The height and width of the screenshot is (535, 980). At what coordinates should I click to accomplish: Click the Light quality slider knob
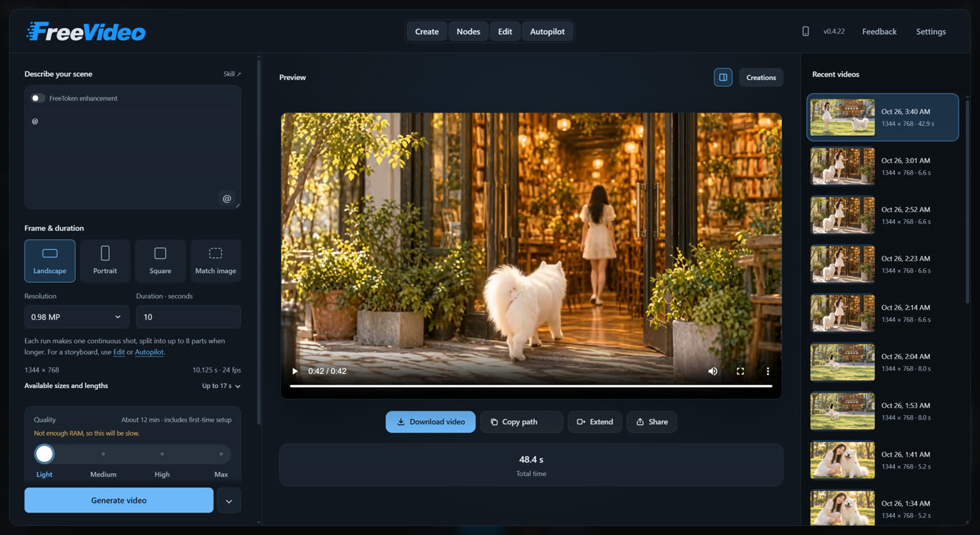(44, 454)
